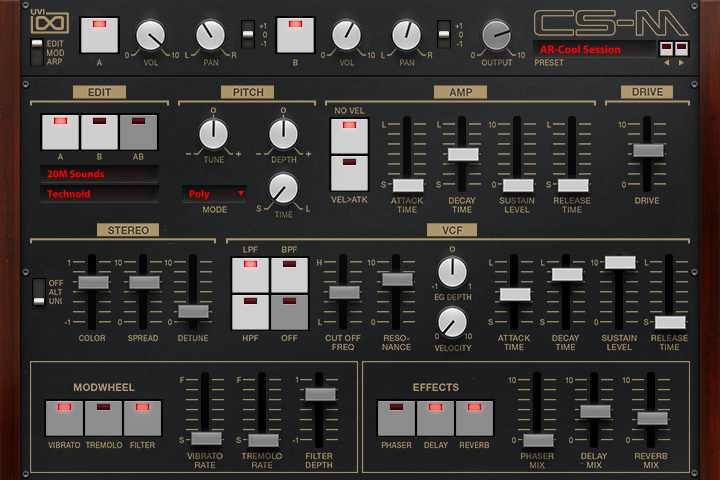
Task: Toggle the layer A power button
Action: [98, 34]
